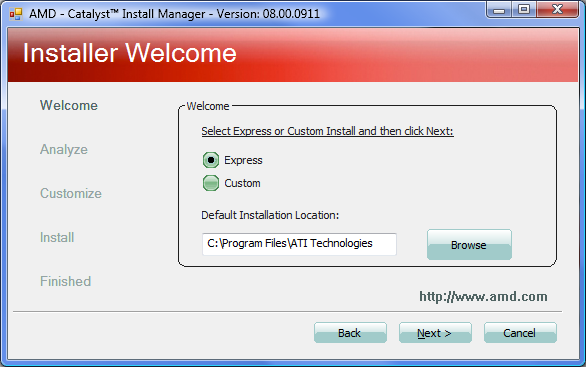
Task: Click the Next > button
Action: pos(435,333)
